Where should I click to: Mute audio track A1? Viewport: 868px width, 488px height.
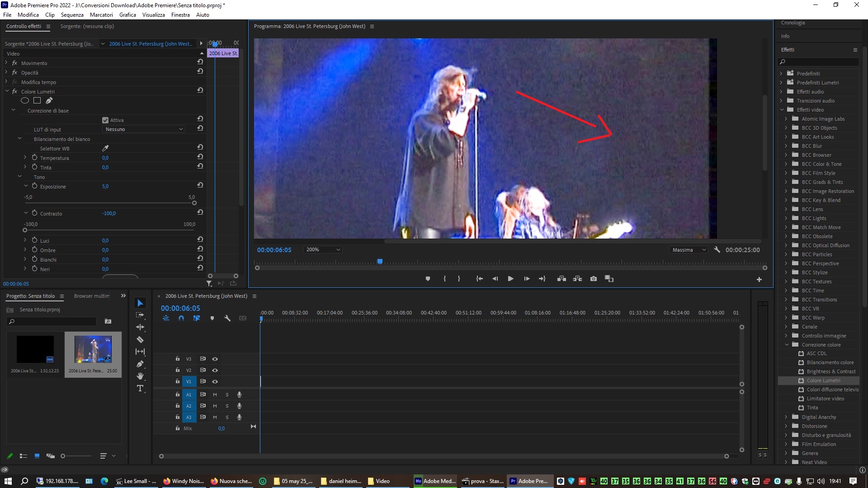click(x=215, y=394)
